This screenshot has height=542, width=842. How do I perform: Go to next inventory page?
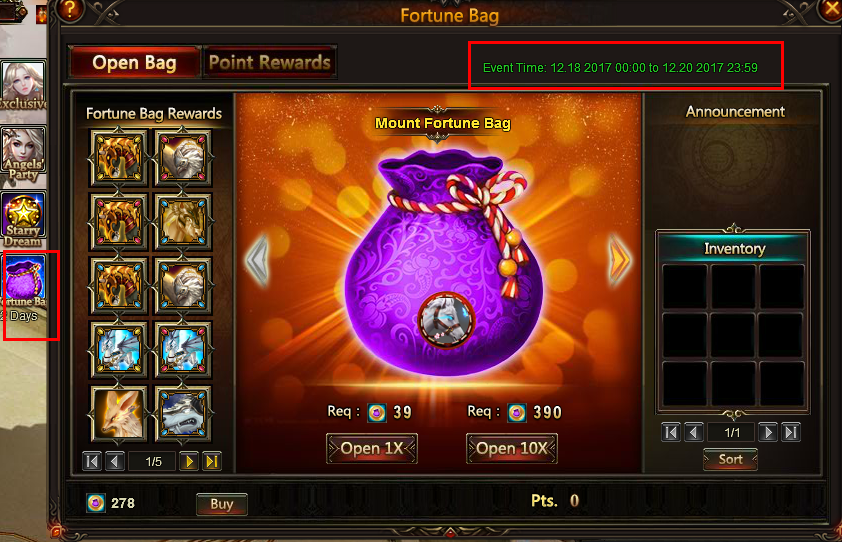(x=768, y=432)
